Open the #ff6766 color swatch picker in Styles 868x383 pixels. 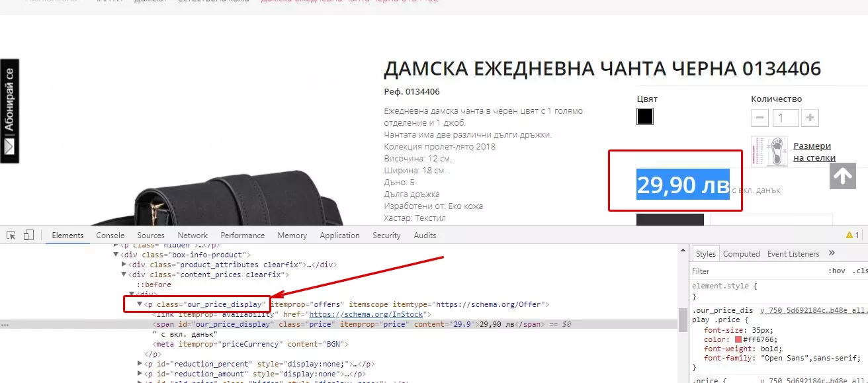pyautogui.click(x=738, y=339)
